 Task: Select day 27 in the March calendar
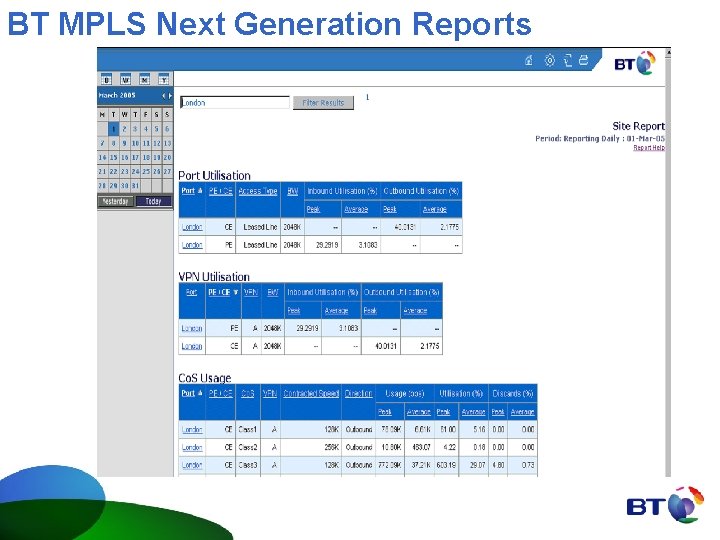click(167, 171)
